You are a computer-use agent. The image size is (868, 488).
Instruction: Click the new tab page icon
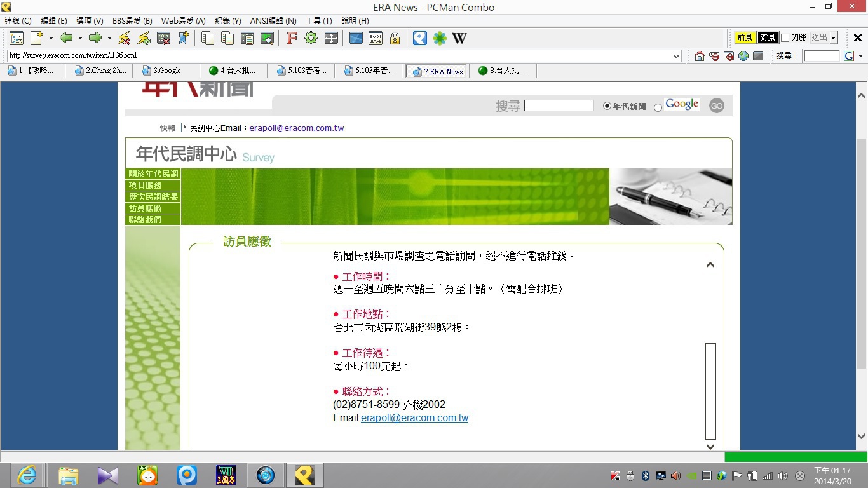(x=37, y=38)
